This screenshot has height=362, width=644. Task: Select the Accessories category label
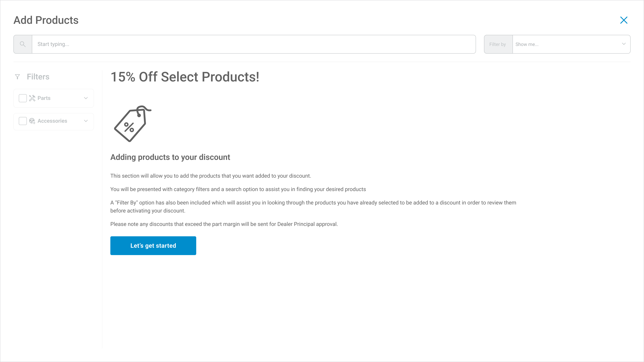(52, 121)
